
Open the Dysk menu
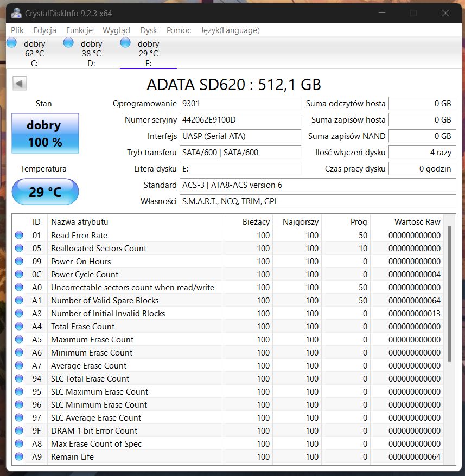pos(149,30)
